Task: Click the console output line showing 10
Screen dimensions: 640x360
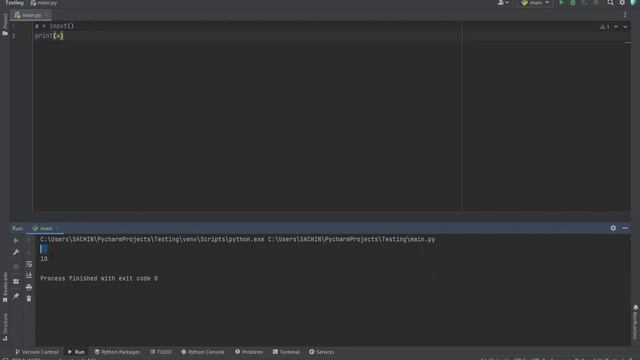Action: (x=44, y=259)
